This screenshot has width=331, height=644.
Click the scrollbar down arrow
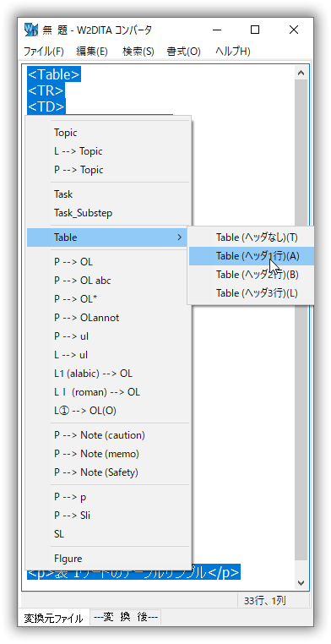coord(301,582)
